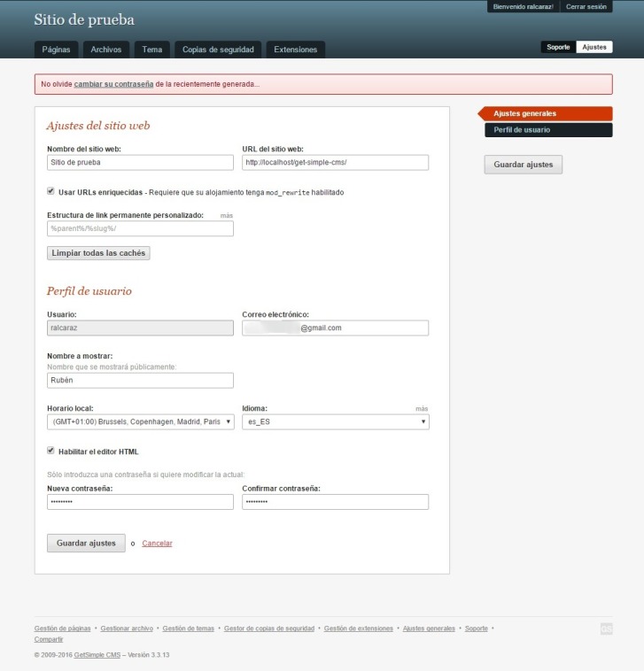Disable the Habilitar el editor HTML checkbox
This screenshot has height=671, width=644.
click(50, 451)
